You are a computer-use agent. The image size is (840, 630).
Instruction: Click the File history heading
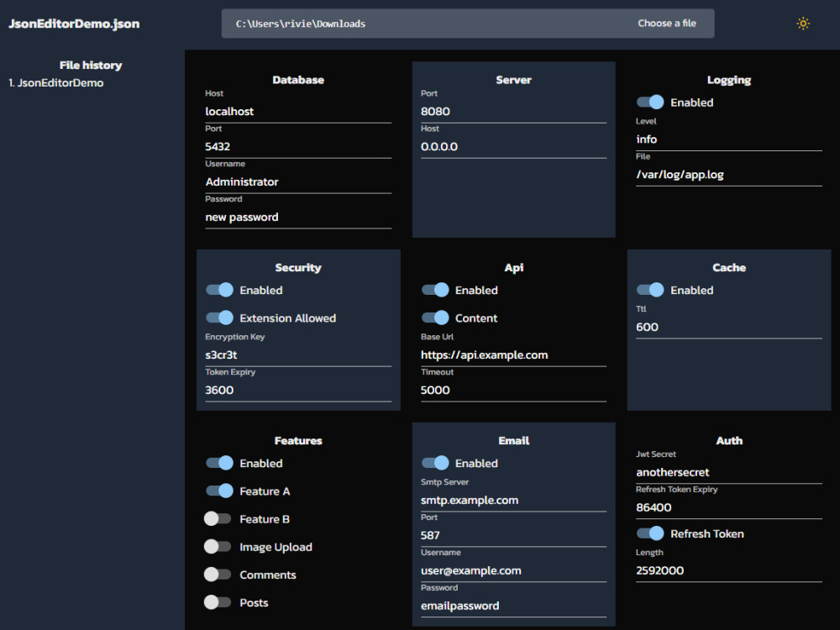(x=91, y=66)
